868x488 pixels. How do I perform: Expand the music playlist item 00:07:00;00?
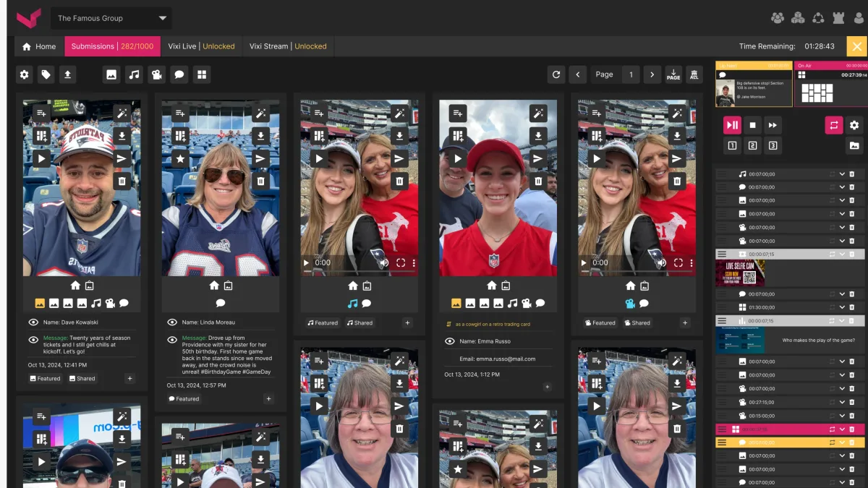[x=842, y=174]
